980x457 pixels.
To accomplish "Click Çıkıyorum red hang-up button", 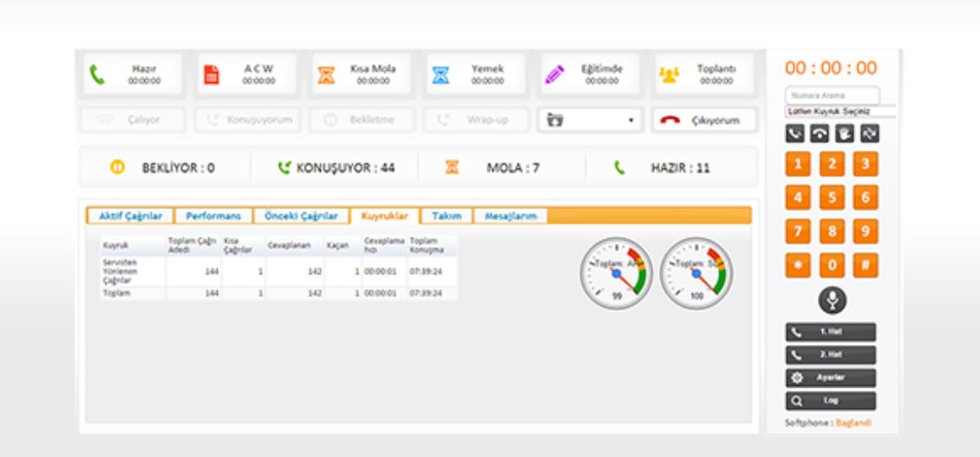I will 704,120.
